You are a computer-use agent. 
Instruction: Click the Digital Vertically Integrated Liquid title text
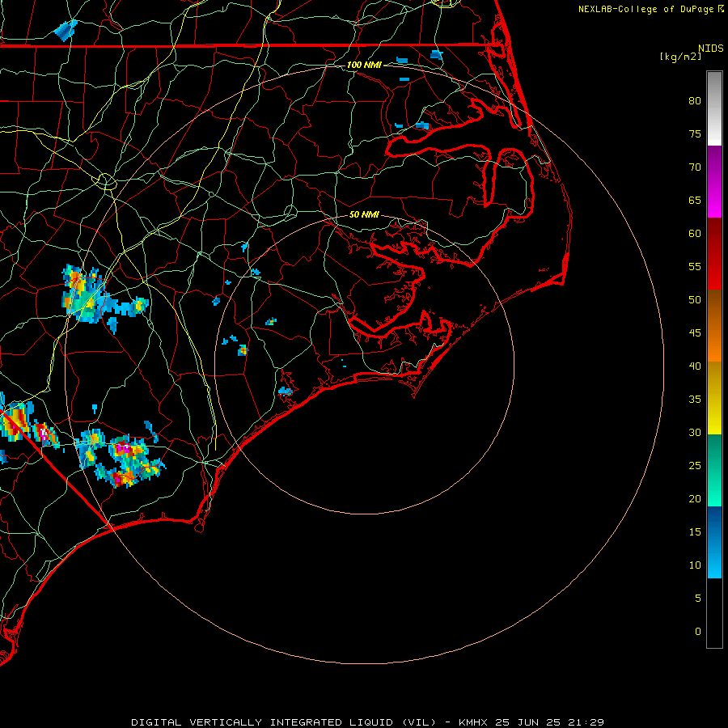[284, 722]
